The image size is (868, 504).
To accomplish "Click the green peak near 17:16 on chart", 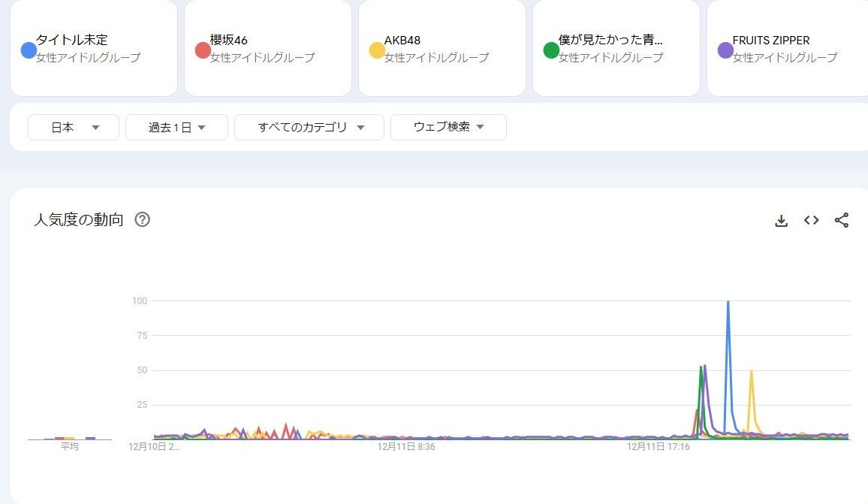I will 701,367.
